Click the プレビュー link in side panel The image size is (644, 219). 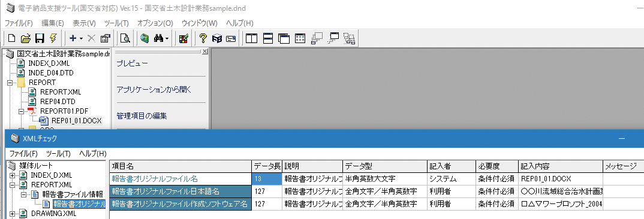point(132,63)
